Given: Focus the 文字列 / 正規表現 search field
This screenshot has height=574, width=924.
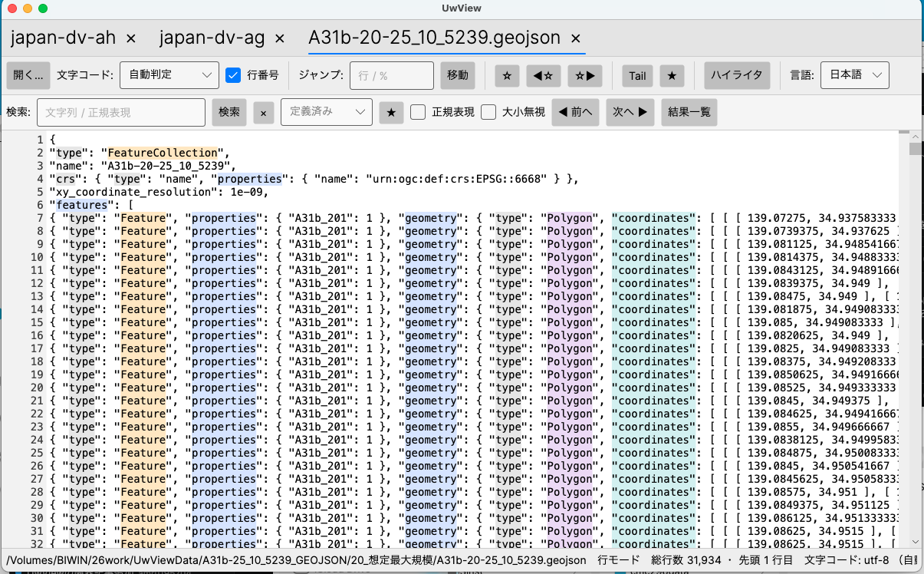Looking at the screenshot, I should coord(120,112).
